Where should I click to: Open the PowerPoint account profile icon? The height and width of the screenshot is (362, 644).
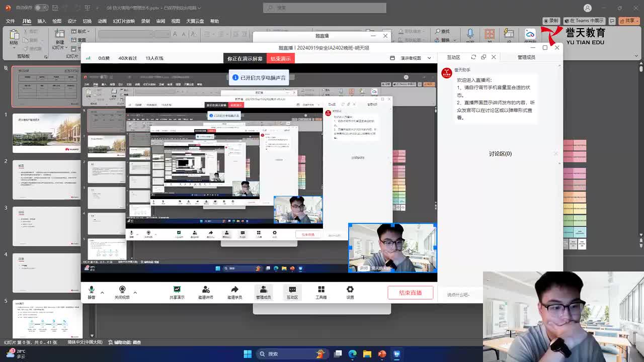(x=588, y=8)
